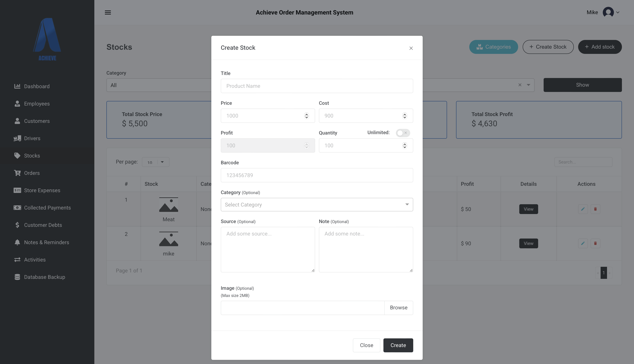Click the Price stepper arrows
Viewport: 634px width, 364px height.
point(306,116)
